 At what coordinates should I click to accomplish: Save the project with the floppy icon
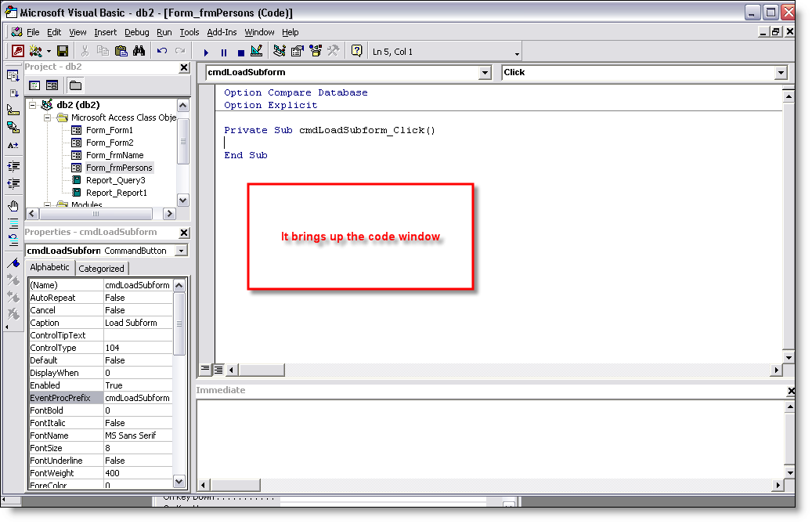coord(63,51)
